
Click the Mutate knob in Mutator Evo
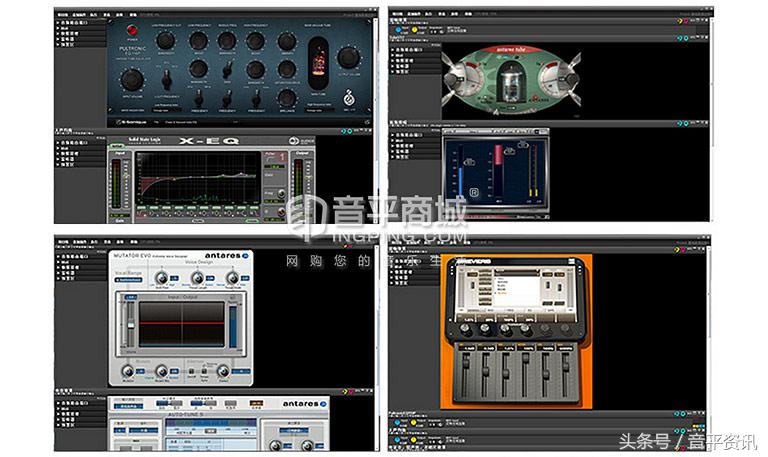pos(127,371)
